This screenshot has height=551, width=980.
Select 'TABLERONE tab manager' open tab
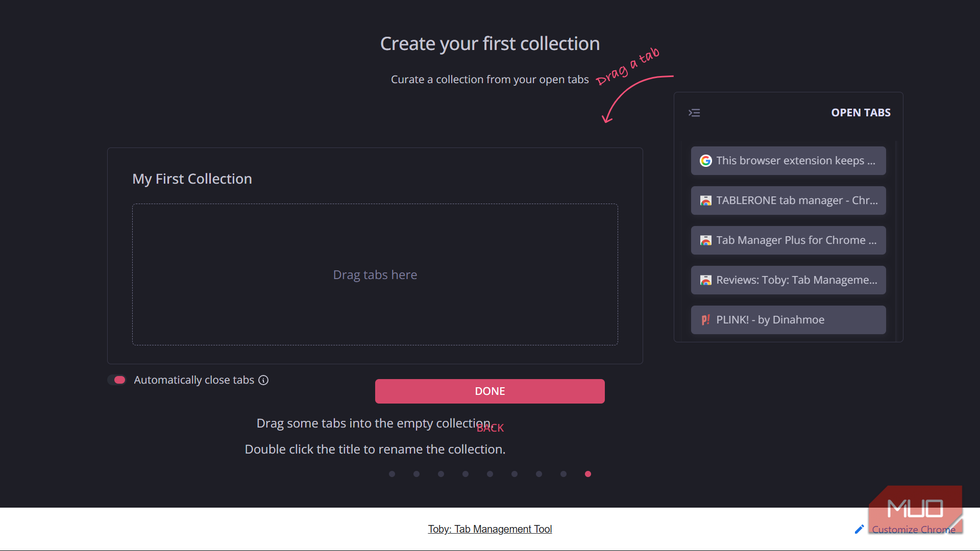coord(789,201)
